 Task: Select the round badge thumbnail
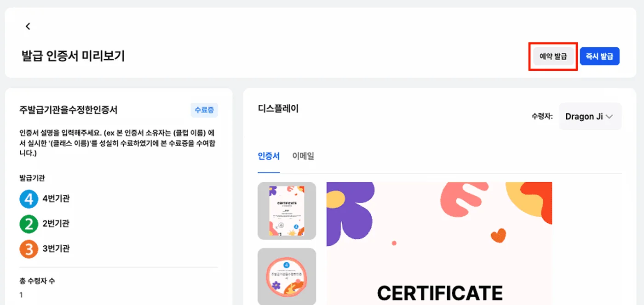[287, 277]
